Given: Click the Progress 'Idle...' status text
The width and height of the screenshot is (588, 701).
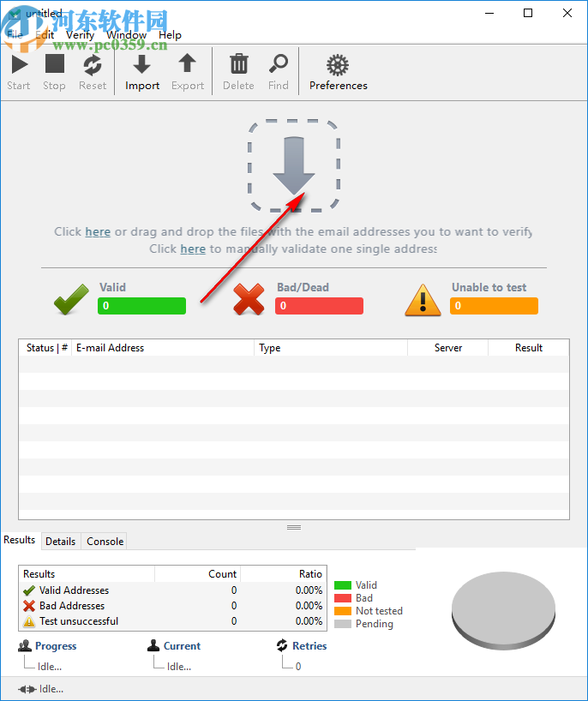Looking at the screenshot, I should (x=50, y=667).
